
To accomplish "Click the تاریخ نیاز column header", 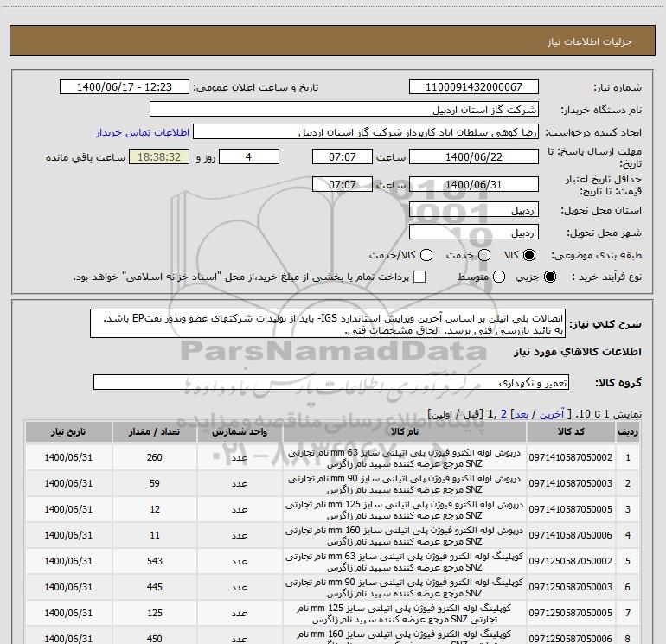I will [68, 431].
